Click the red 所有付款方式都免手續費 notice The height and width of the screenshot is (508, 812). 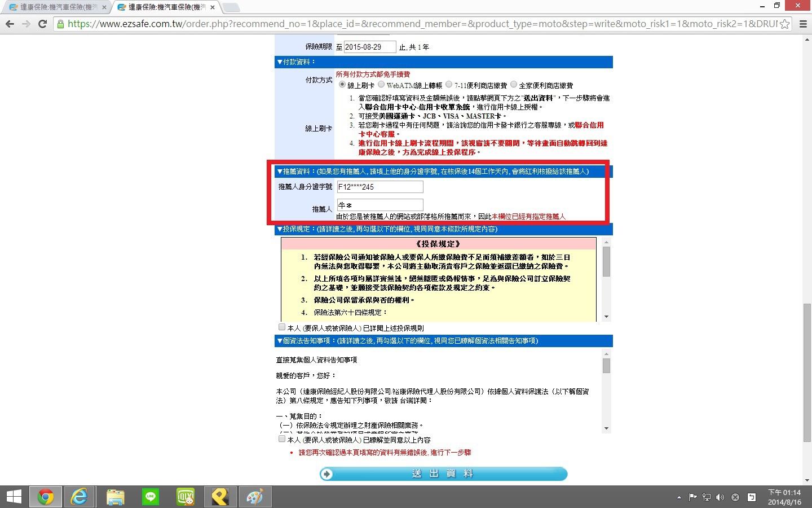tap(373, 74)
